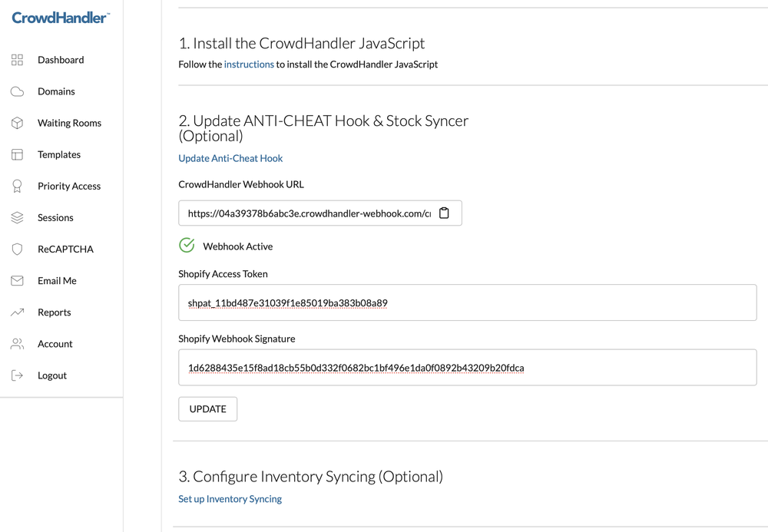Image resolution: width=768 pixels, height=532 pixels.
Task: Open the instructions link
Action: pyautogui.click(x=249, y=64)
